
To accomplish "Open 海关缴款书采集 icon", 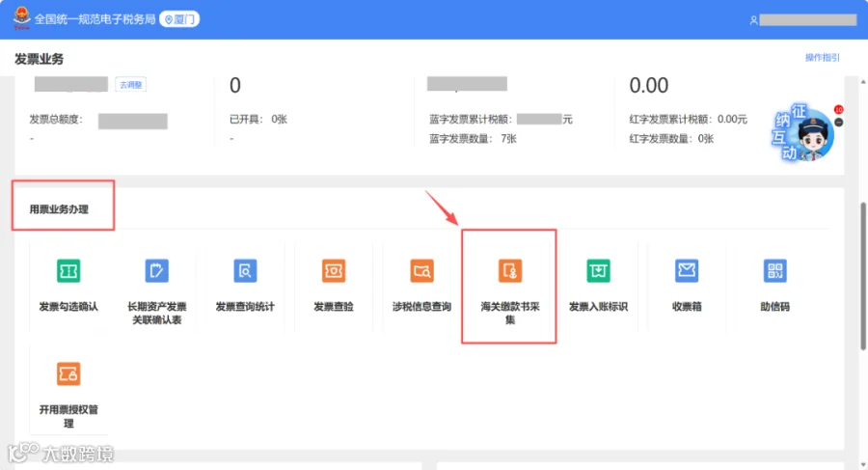I will coord(510,271).
